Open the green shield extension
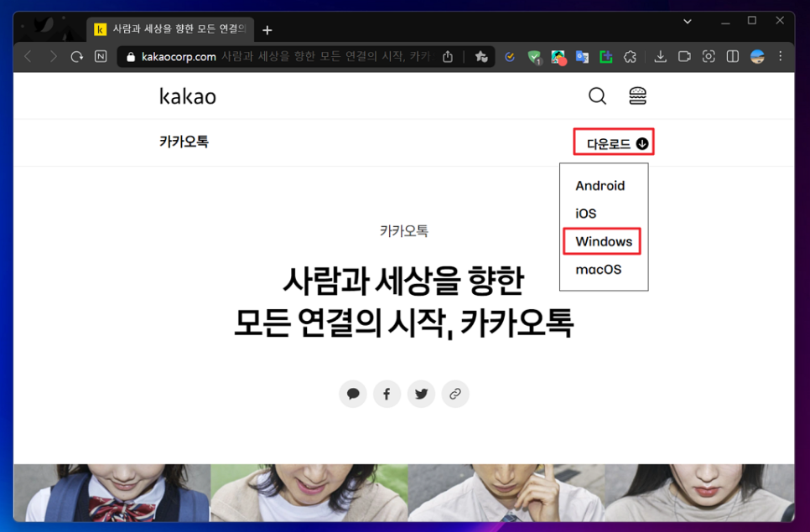 coord(534,57)
